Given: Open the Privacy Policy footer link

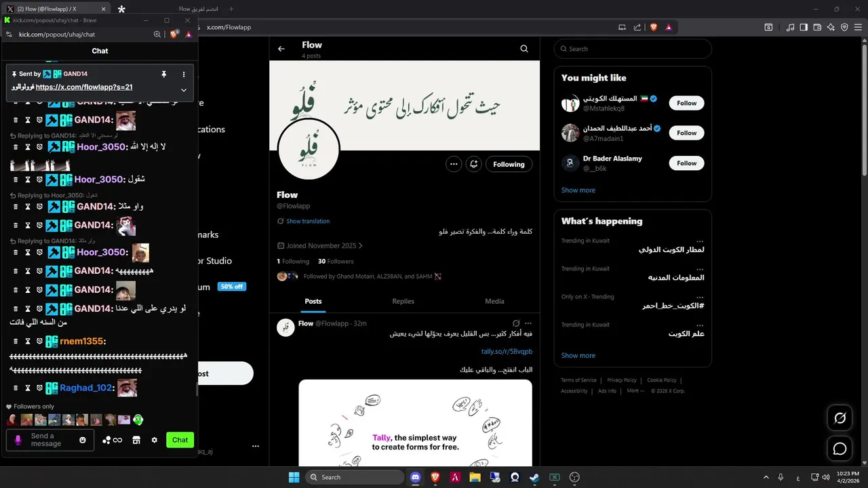Looking at the screenshot, I should tap(622, 380).
